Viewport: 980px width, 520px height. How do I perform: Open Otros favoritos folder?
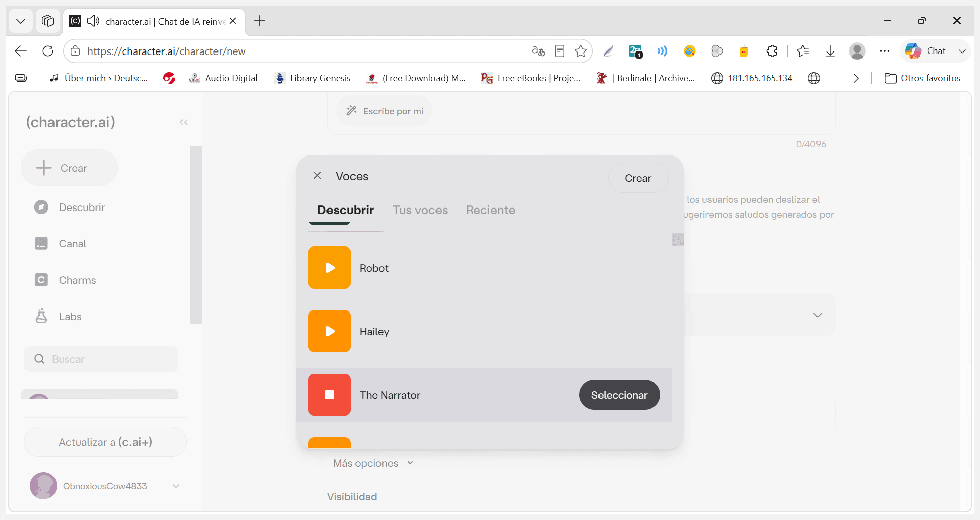tap(922, 78)
